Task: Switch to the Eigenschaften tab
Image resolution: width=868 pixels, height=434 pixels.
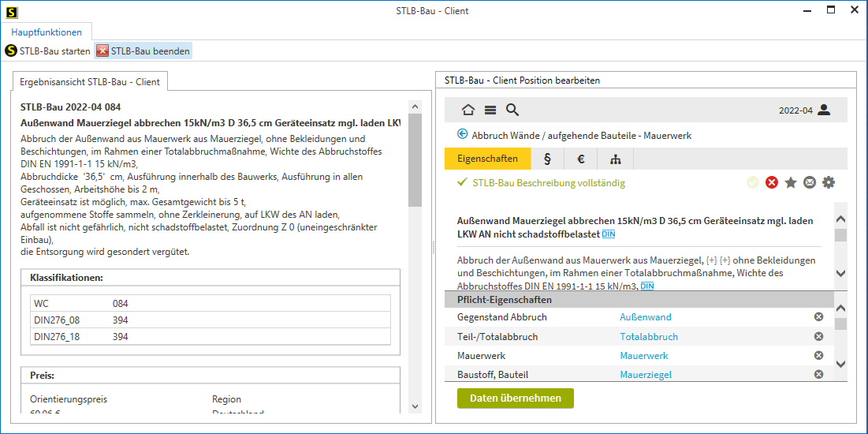Action: point(487,159)
